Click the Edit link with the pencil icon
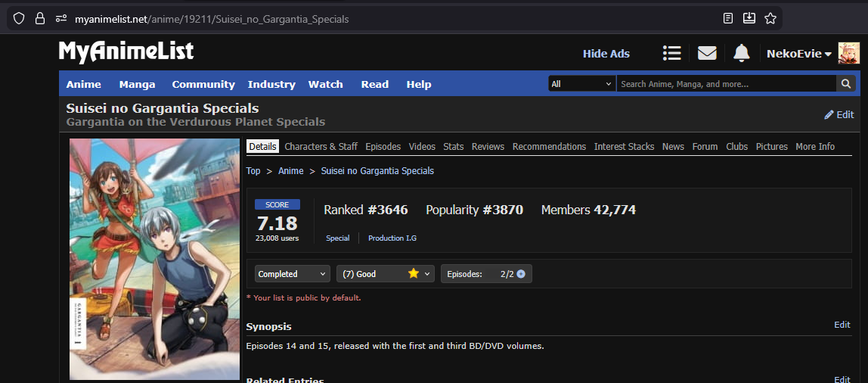The image size is (868, 383). click(x=839, y=114)
